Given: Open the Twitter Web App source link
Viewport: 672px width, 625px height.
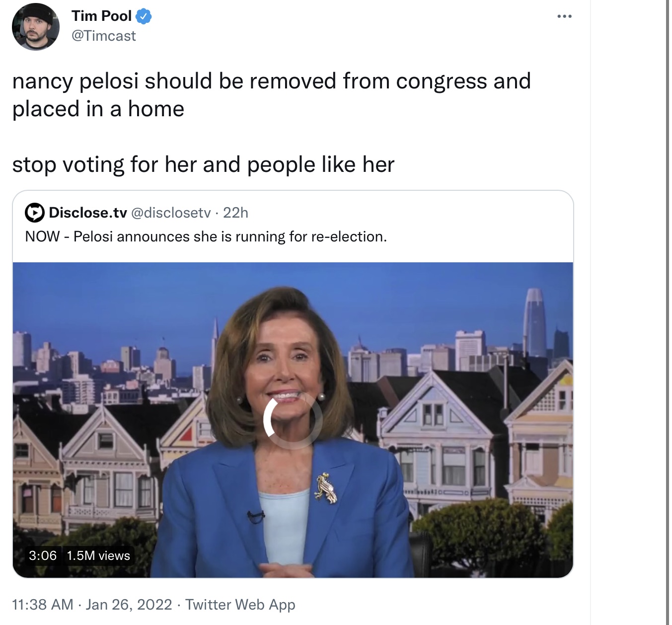Looking at the screenshot, I should (x=240, y=605).
